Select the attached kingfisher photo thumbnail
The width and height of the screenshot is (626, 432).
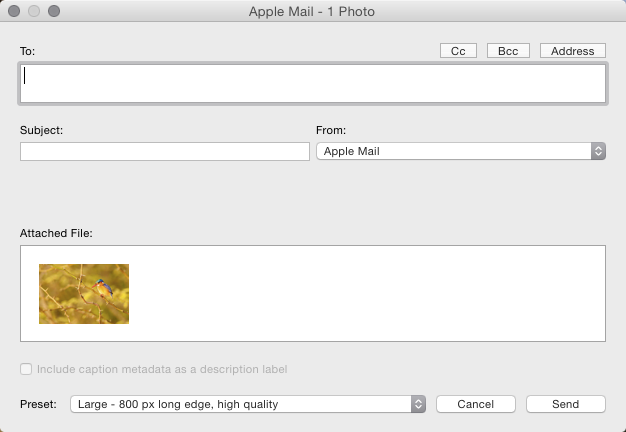pos(84,294)
